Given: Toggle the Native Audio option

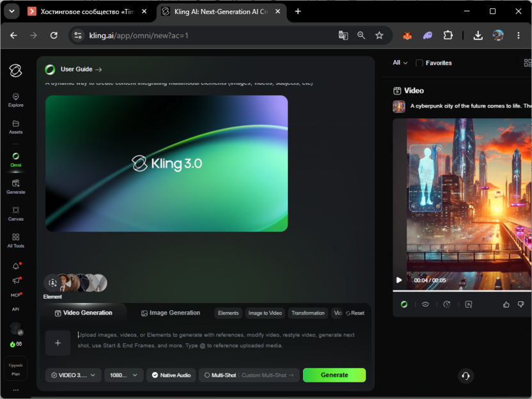Looking at the screenshot, I should click(171, 375).
